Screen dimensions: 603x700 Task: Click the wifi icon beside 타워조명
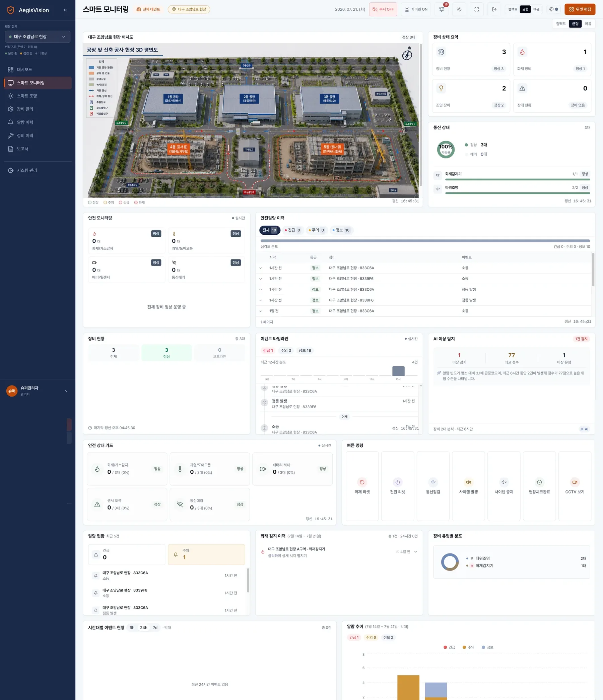point(438,189)
